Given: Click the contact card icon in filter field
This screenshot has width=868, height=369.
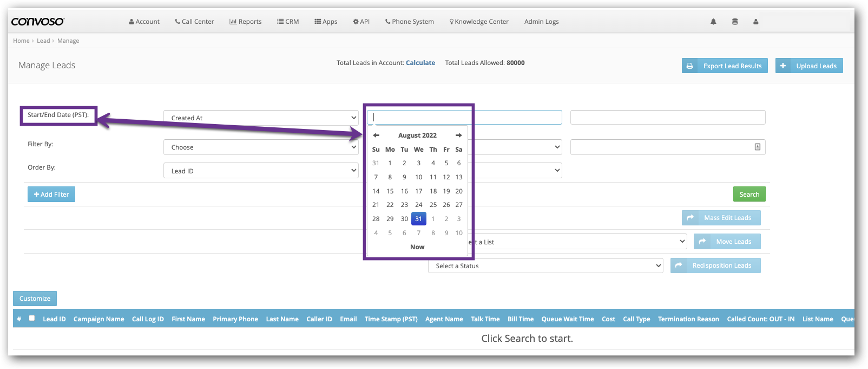Looking at the screenshot, I should pos(757,147).
